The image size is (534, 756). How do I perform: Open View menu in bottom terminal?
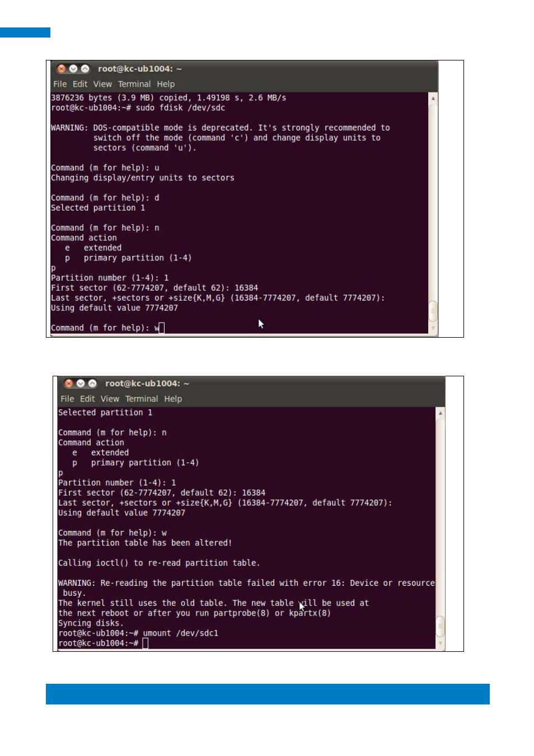[110, 399]
